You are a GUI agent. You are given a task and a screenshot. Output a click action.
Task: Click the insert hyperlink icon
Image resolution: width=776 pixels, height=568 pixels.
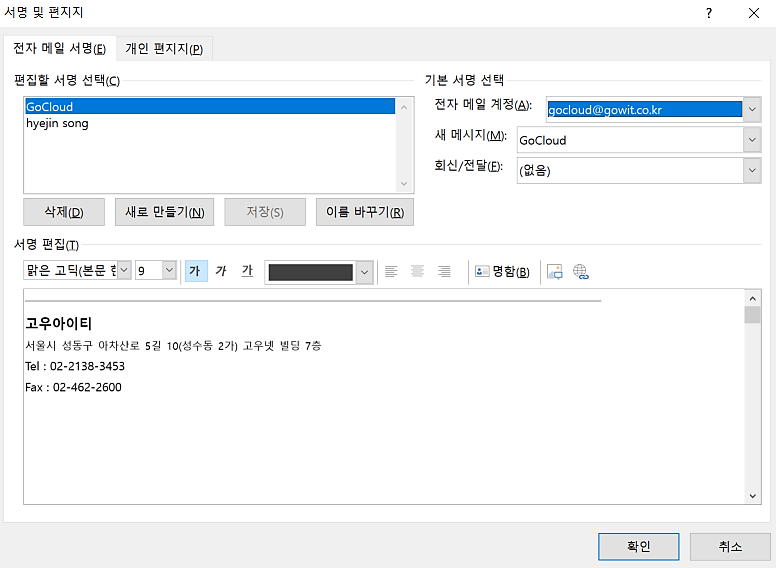581,271
